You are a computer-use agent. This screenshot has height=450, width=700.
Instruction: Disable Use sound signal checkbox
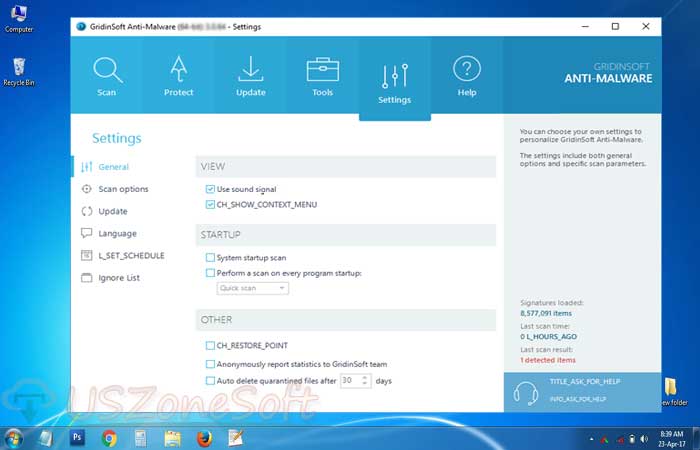[x=210, y=189]
